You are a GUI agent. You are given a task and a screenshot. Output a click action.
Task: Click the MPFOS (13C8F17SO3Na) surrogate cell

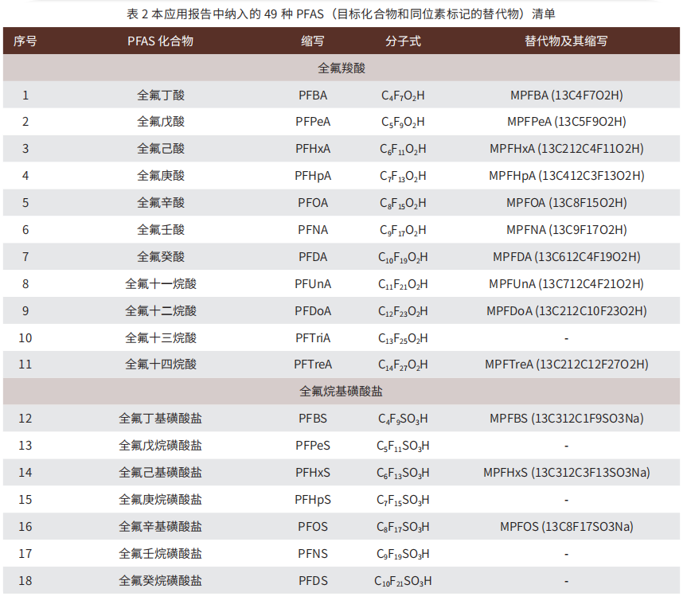coord(566,526)
